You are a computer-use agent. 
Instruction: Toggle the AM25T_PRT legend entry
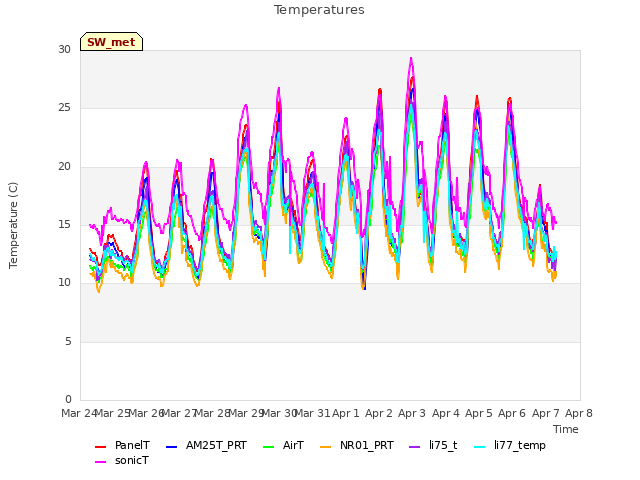coord(206,445)
